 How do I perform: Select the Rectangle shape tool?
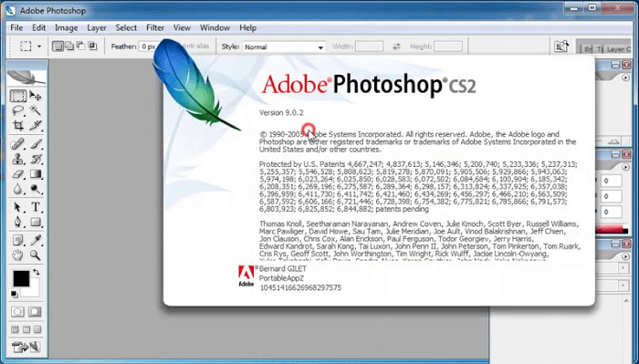tap(36, 222)
